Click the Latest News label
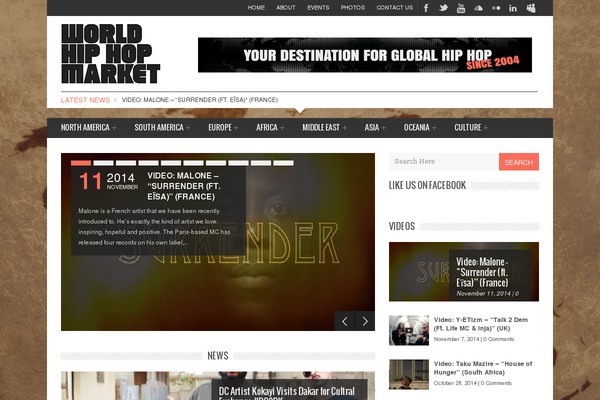This screenshot has height=400, width=600. click(x=85, y=100)
